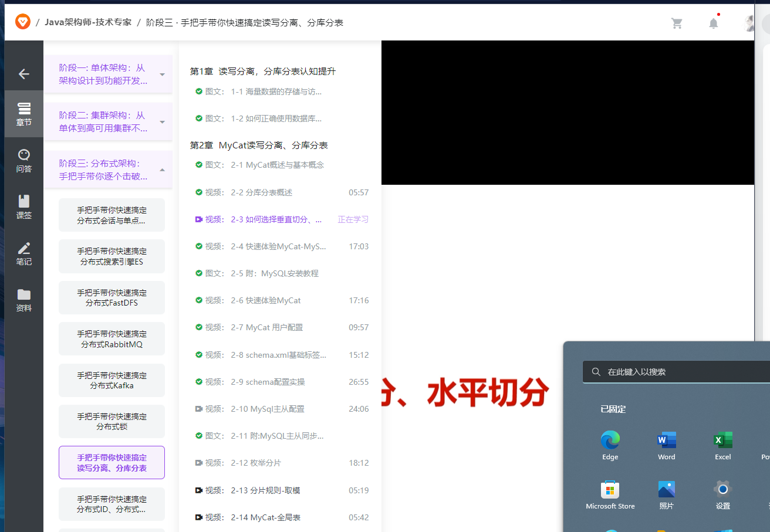The width and height of the screenshot is (770, 532).
Task: Click the 第1章 读写分离 chapter heading
Action: point(263,71)
